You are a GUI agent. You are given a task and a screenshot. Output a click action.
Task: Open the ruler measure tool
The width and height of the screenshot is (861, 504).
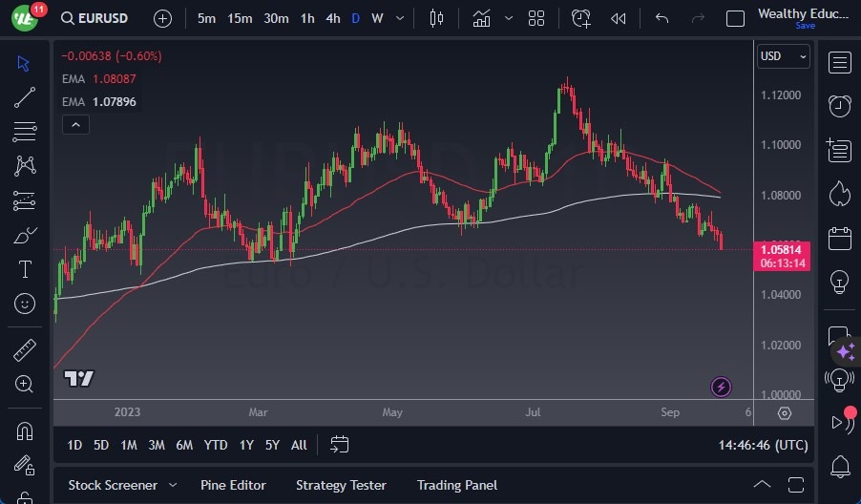tap(25, 350)
